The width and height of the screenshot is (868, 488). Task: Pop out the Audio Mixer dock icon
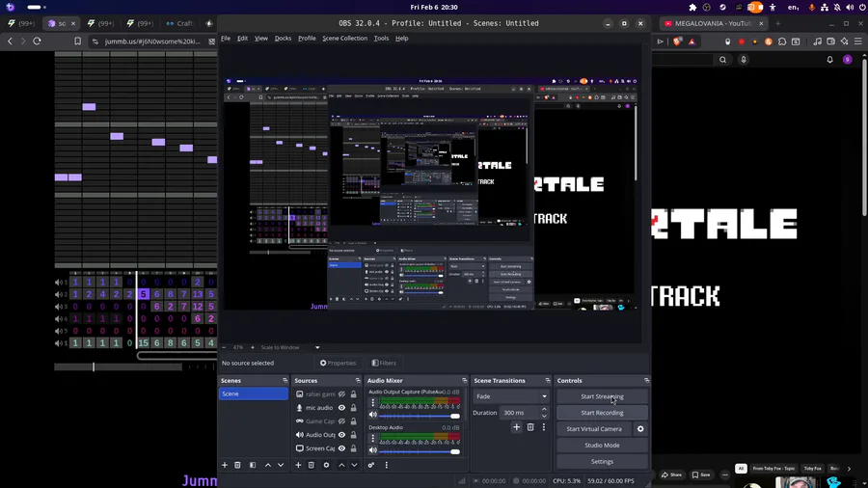465,381
